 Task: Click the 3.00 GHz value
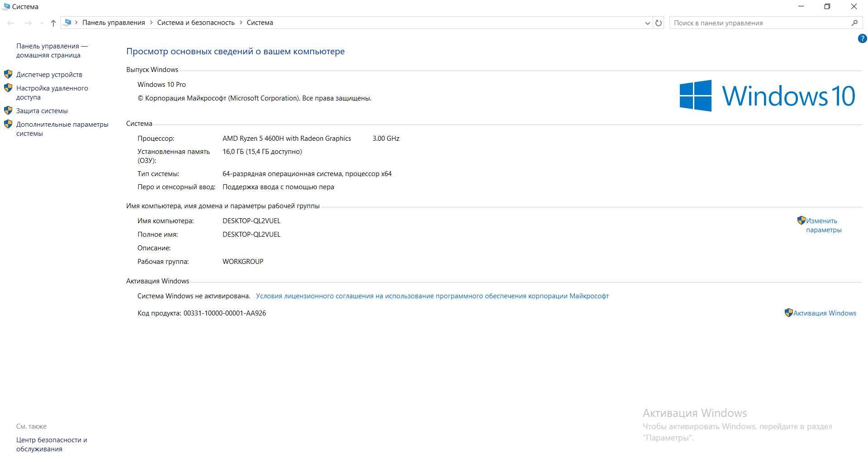coord(386,139)
